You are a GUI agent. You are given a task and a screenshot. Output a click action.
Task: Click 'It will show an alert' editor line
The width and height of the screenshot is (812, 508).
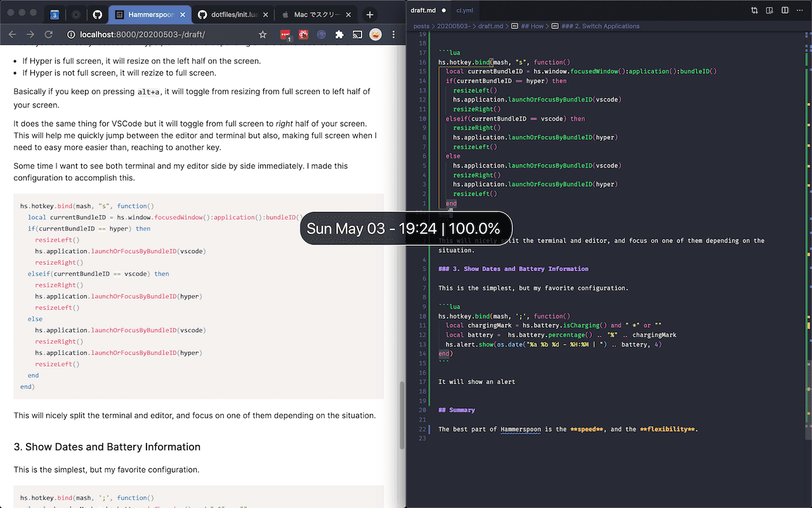476,382
